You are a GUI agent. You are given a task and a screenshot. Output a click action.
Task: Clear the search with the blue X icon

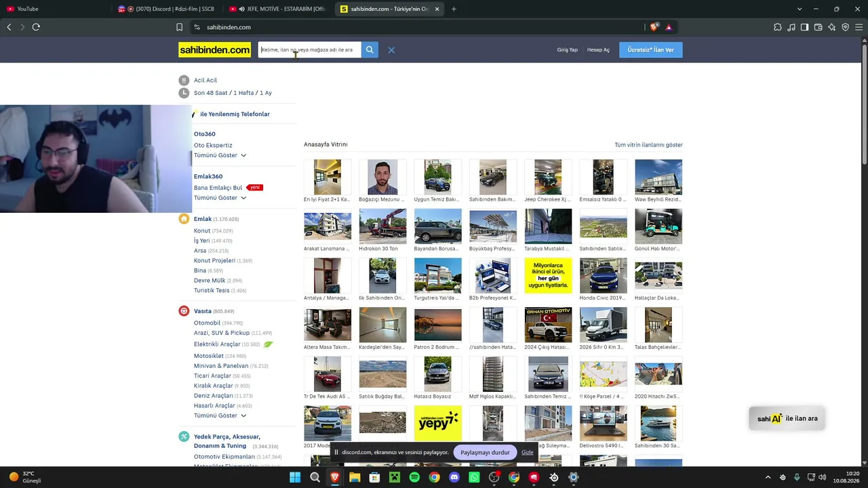(x=391, y=50)
